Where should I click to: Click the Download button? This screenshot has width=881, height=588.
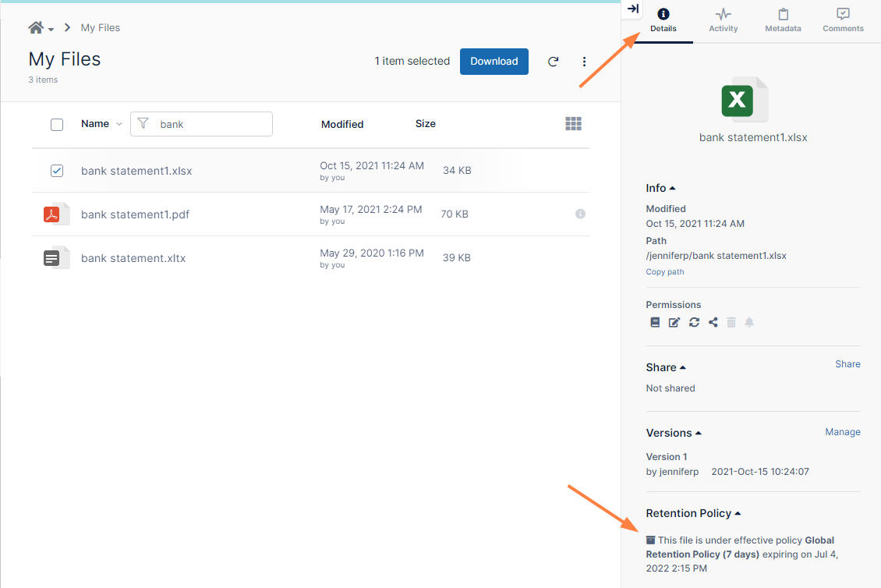(x=494, y=62)
